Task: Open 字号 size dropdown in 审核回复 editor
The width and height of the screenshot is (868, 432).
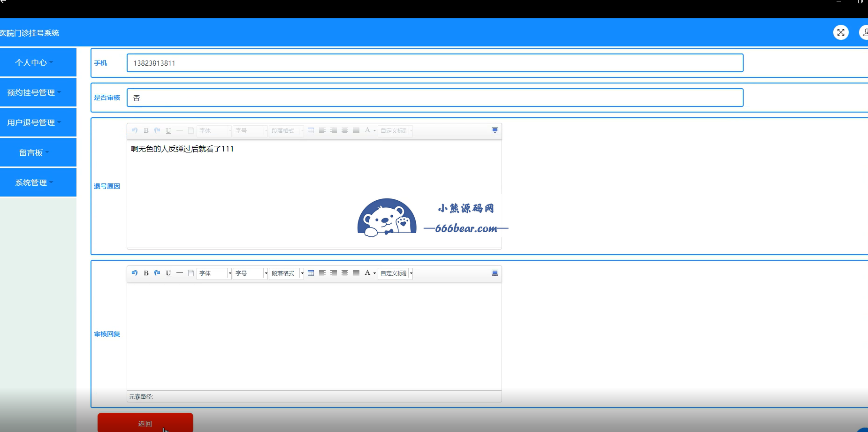Action: (251, 273)
